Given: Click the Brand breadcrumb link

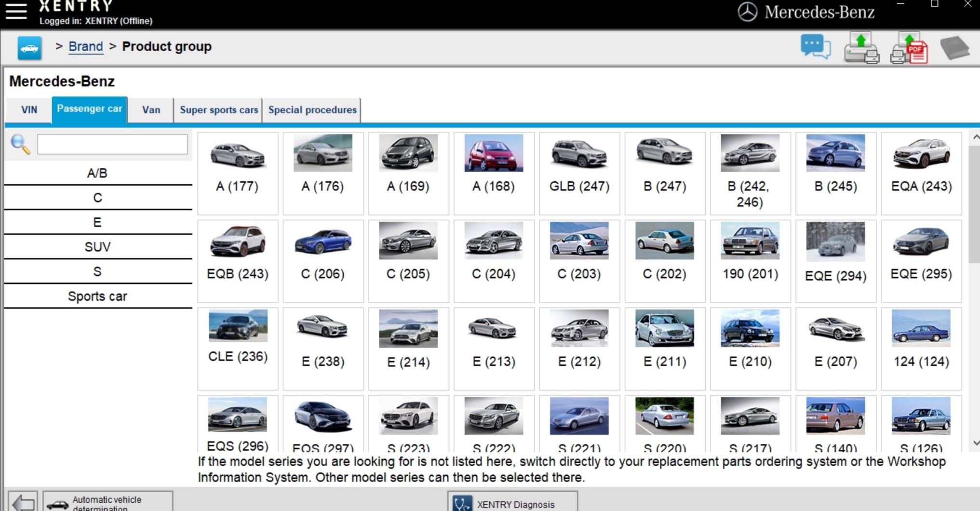Looking at the screenshot, I should pos(86,47).
